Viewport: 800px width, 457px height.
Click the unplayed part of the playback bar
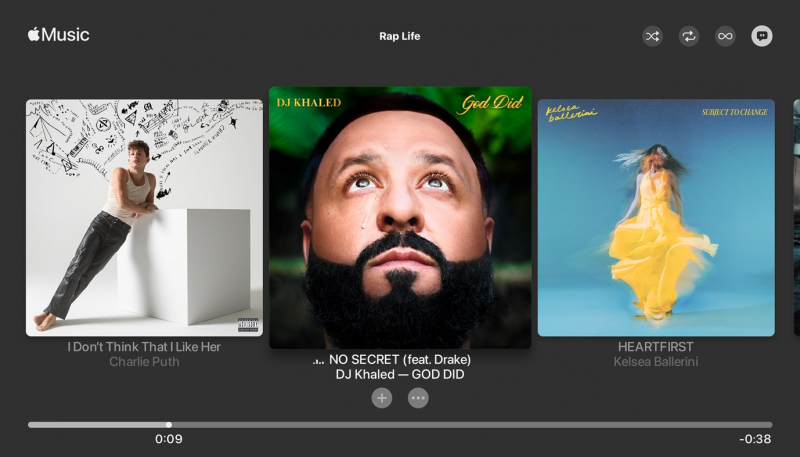[x=472, y=425]
